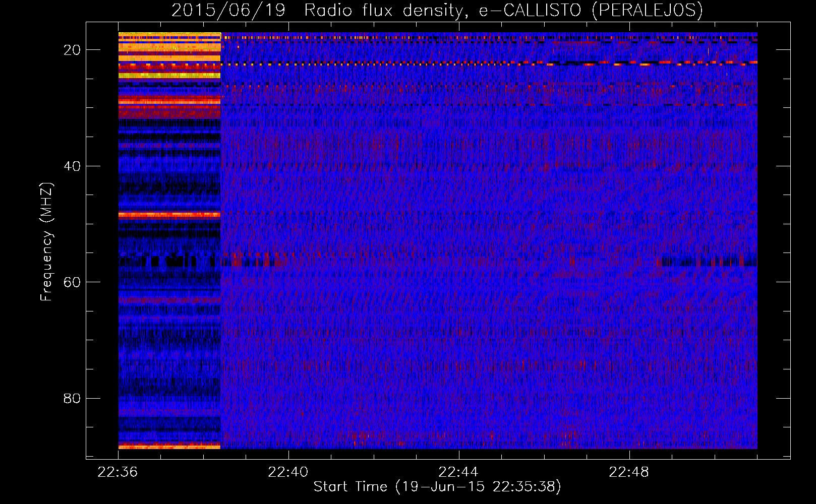Click the '22:36' time tick label
Screen dimensions: 816x504
pyautogui.click(x=118, y=472)
